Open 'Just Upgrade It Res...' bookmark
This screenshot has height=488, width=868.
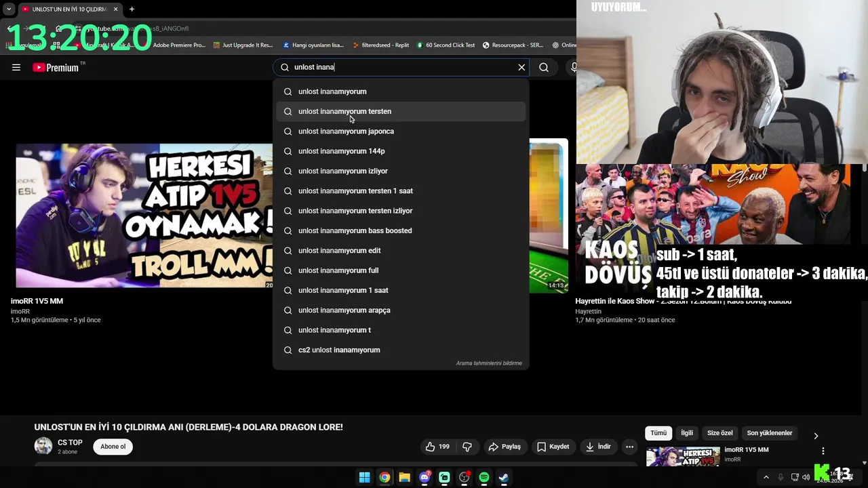pos(242,45)
